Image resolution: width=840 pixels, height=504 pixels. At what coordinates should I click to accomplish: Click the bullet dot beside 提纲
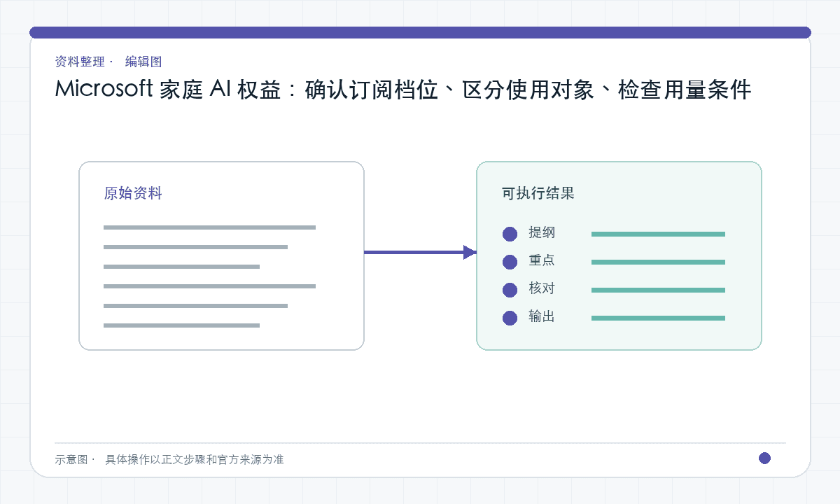[510, 234]
